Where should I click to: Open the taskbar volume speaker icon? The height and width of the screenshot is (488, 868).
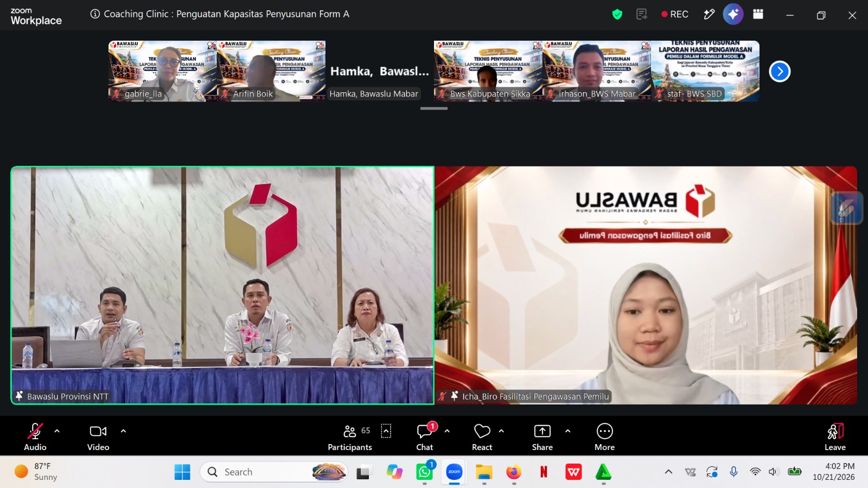(774, 472)
